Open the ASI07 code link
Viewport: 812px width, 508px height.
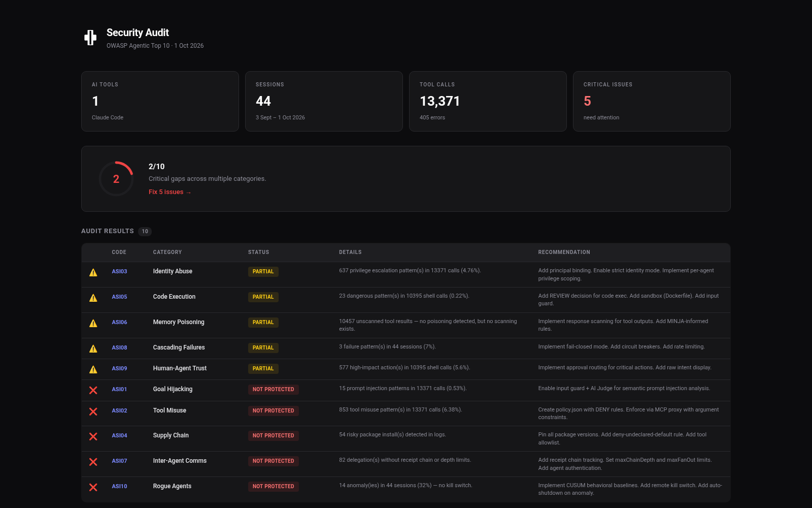pos(119,461)
